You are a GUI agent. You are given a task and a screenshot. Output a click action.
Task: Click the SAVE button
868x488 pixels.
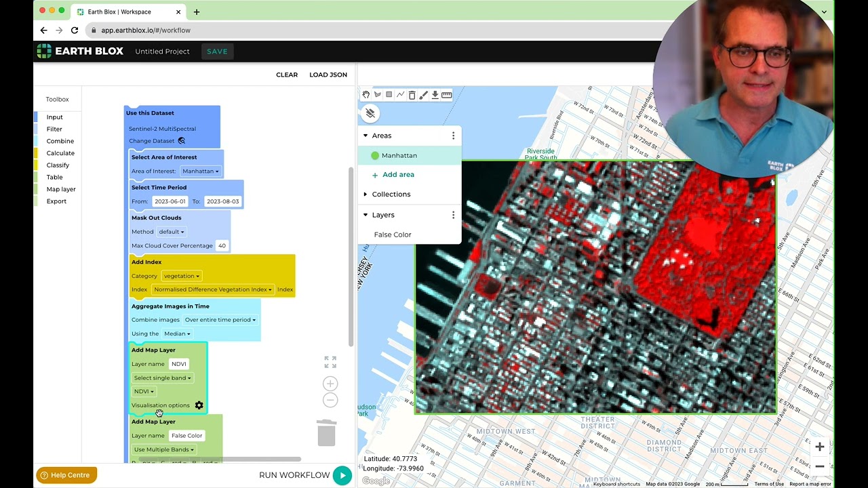[217, 52]
